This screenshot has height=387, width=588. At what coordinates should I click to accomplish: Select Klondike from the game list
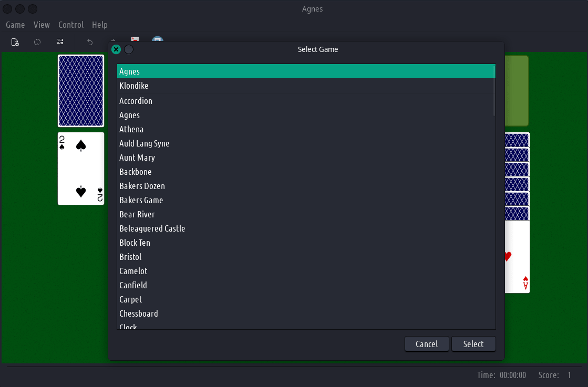134,86
